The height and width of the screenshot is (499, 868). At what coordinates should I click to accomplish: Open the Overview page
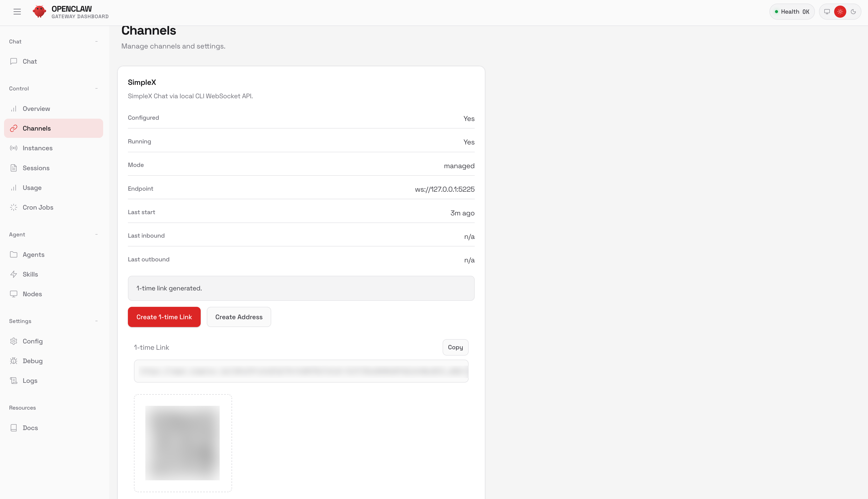tap(36, 108)
